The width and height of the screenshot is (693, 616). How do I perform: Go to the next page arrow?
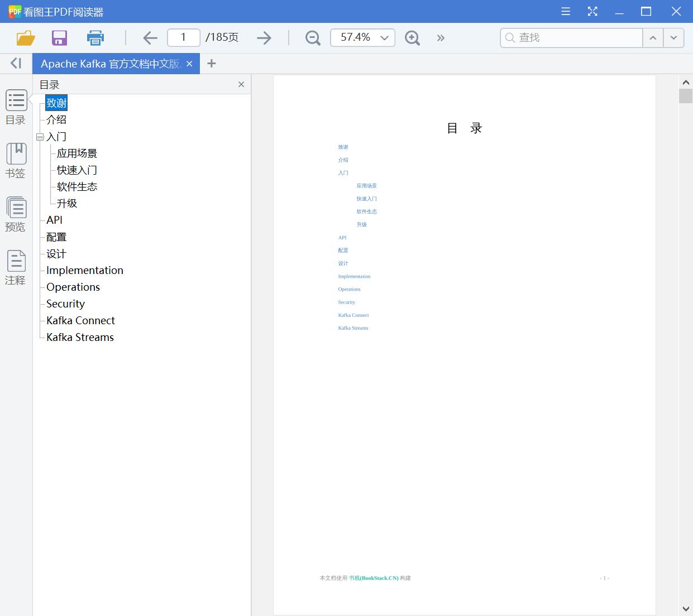(264, 38)
